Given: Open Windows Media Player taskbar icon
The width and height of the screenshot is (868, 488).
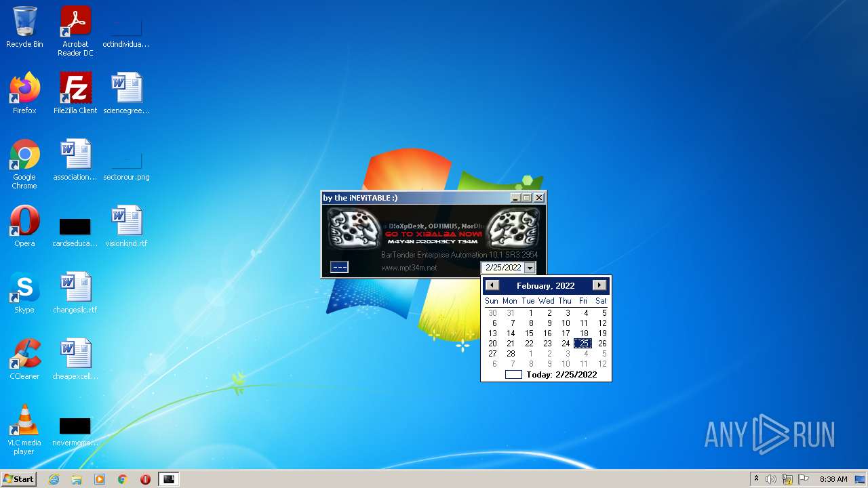Looking at the screenshot, I should 100,479.
